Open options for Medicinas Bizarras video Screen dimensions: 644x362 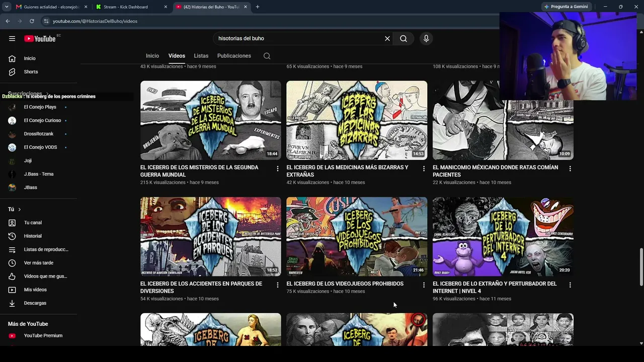coord(424,168)
